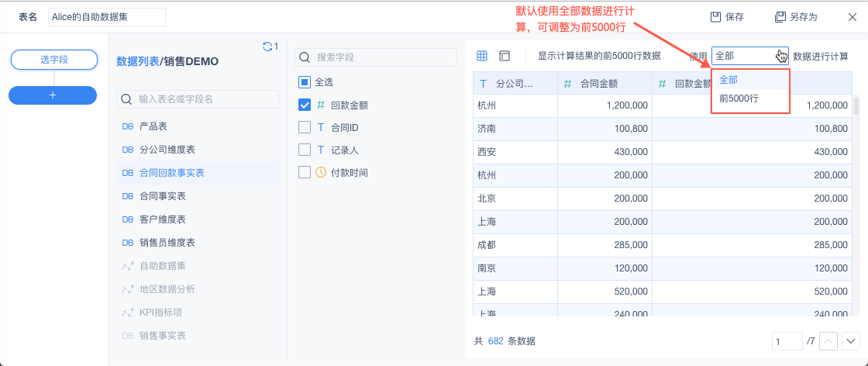Choose 全部 option in dropdown list
Image resolution: width=868 pixels, height=366 pixels.
[x=728, y=80]
